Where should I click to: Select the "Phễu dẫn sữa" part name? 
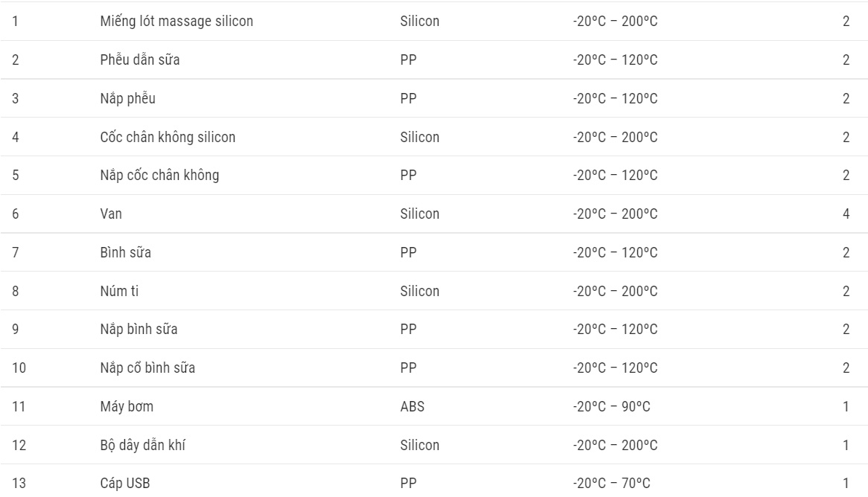[140, 60]
